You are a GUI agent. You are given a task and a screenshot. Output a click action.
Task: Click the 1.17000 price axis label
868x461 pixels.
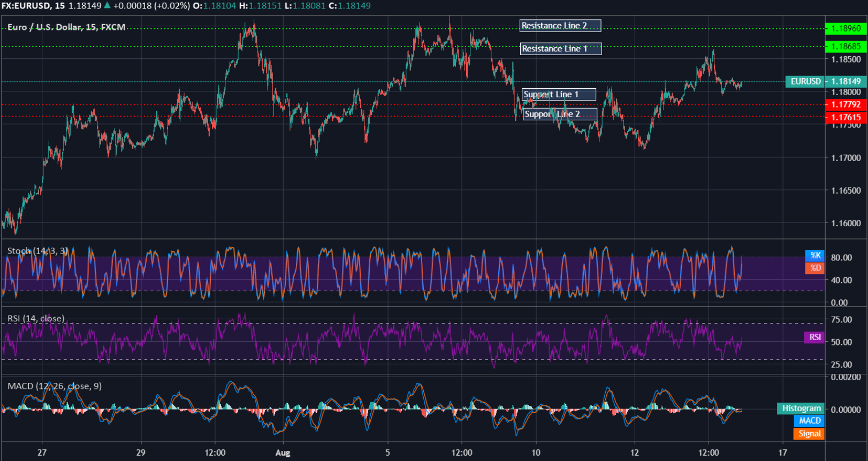click(846, 158)
